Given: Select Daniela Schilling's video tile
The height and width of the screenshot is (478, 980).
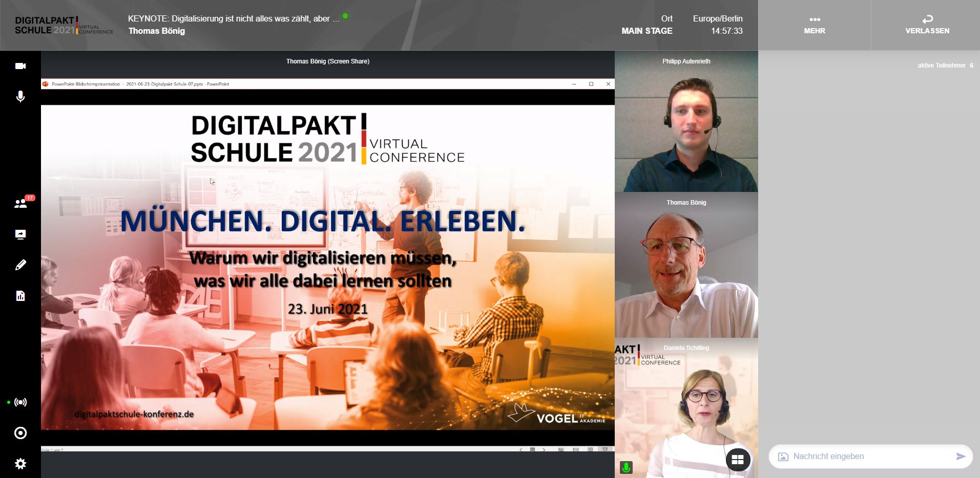Looking at the screenshot, I should pos(686,408).
